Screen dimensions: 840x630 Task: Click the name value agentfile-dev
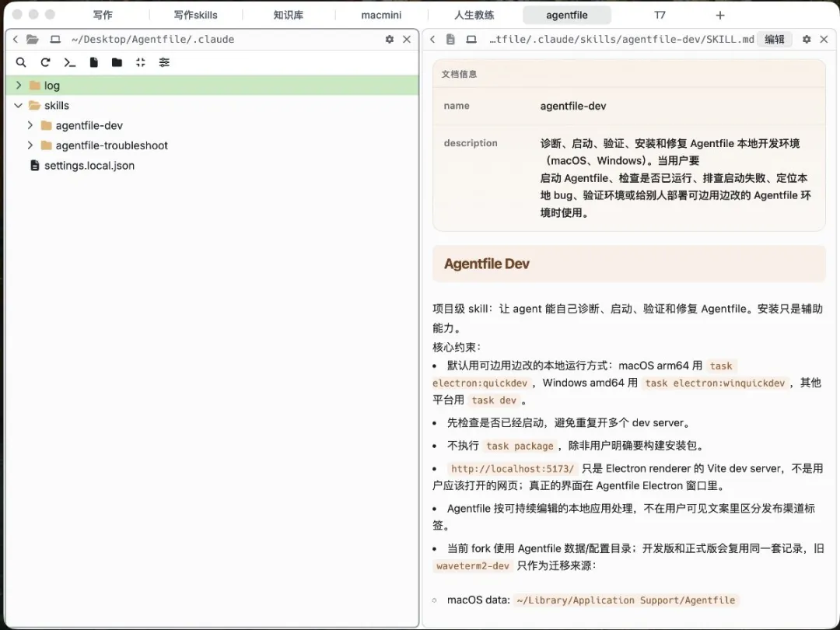tap(573, 106)
